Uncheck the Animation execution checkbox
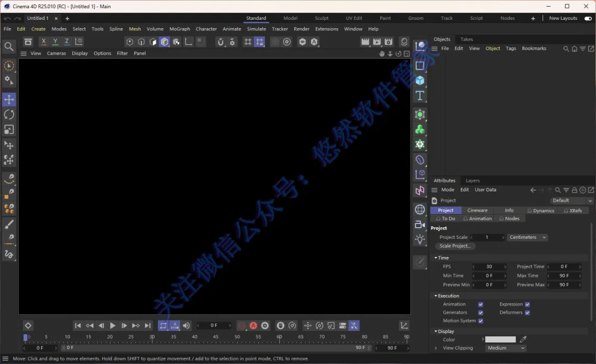 pos(481,304)
